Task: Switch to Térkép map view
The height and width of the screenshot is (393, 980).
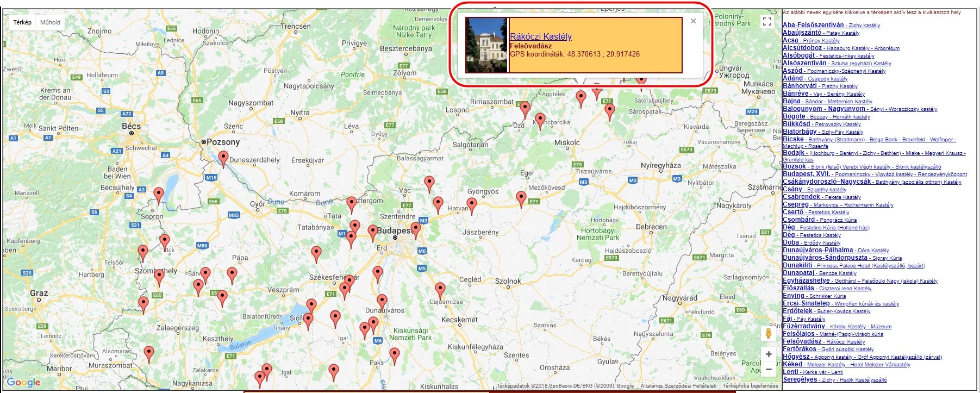Action: click(22, 22)
